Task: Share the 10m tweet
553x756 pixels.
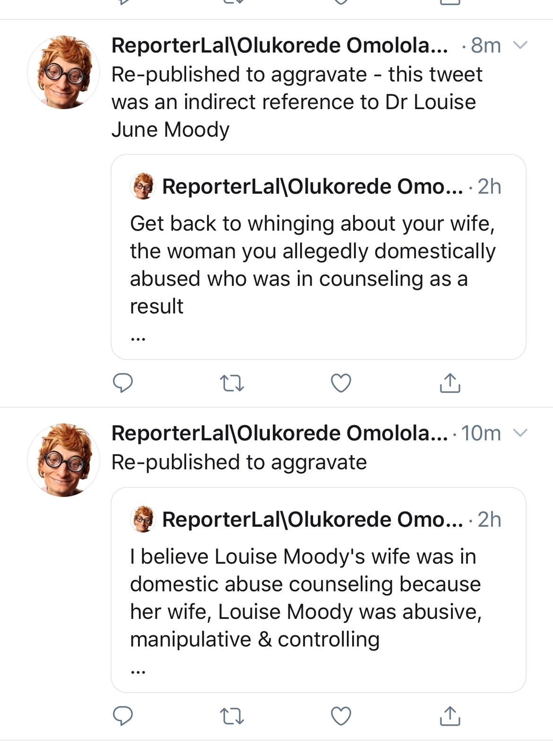Action: (449, 716)
